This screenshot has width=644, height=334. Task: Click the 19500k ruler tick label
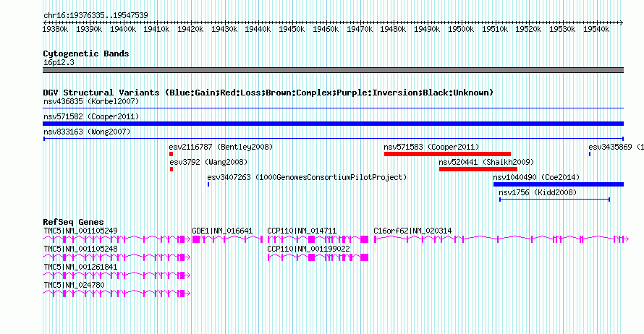[461, 29]
